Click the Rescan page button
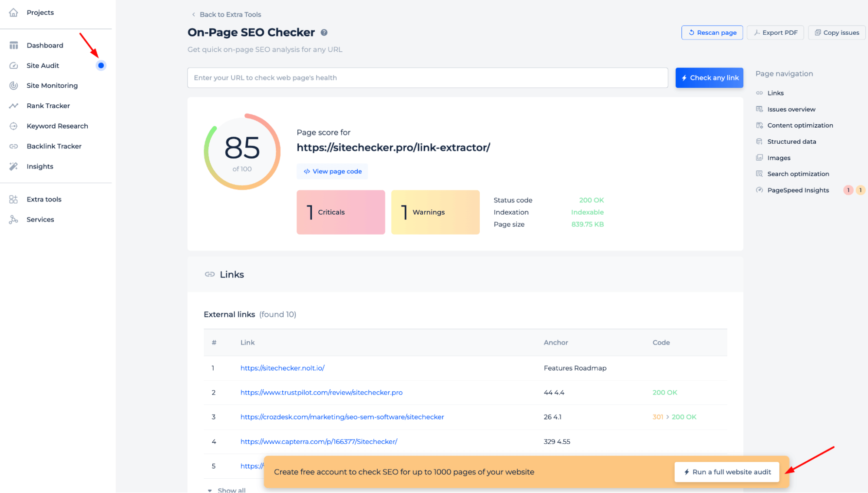868x493 pixels. [x=712, y=33]
